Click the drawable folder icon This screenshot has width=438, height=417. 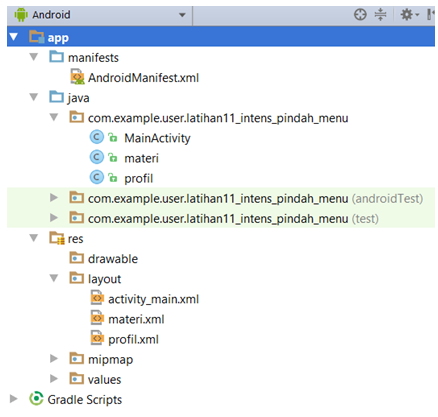77,258
